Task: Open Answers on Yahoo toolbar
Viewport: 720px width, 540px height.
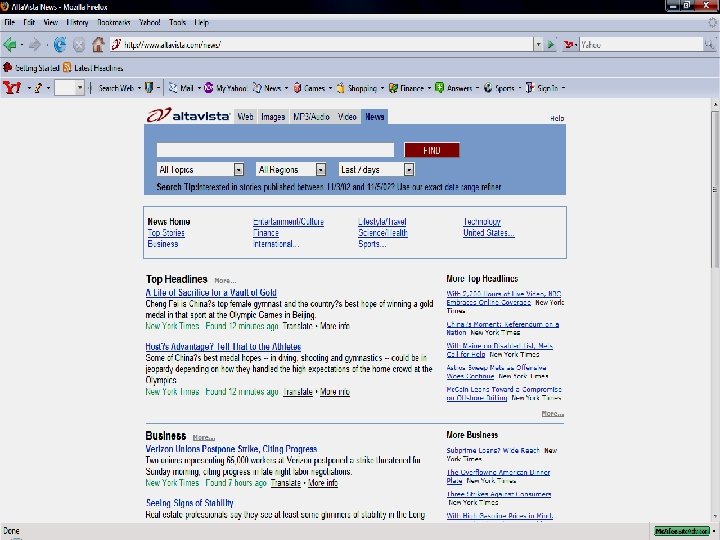Action: (453, 88)
